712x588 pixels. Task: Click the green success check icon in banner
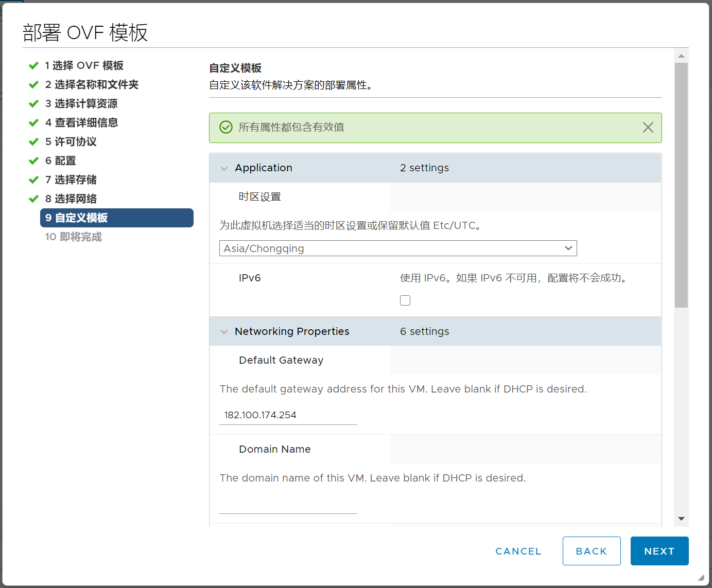(226, 127)
